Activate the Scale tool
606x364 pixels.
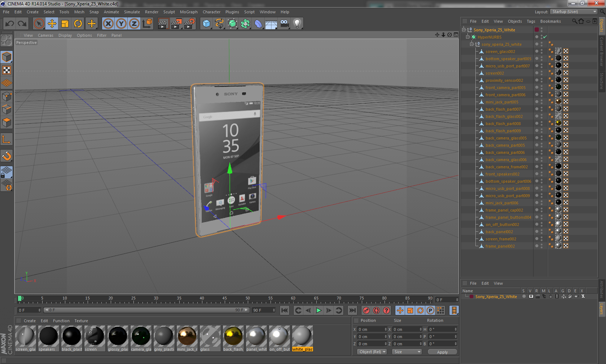(65, 24)
